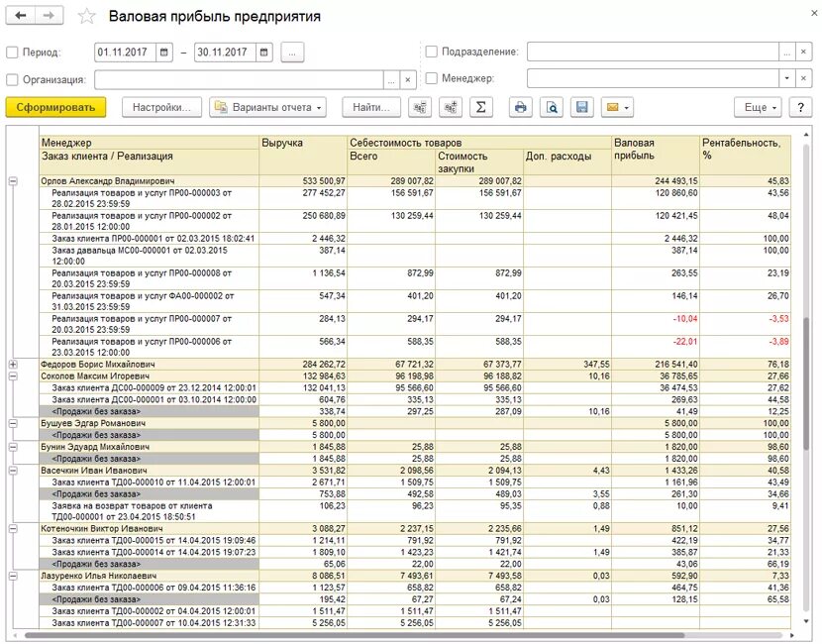Click the end date field 30.11.2017

coord(225,52)
